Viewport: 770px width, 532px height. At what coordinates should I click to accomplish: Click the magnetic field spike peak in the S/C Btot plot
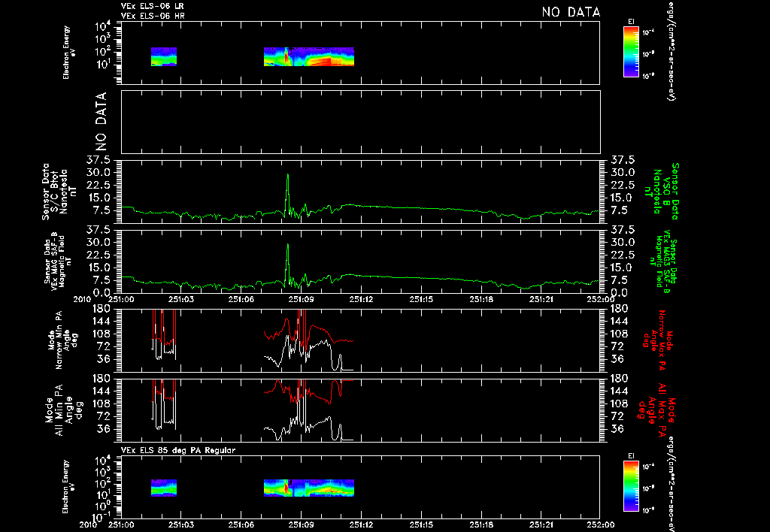pos(288,175)
